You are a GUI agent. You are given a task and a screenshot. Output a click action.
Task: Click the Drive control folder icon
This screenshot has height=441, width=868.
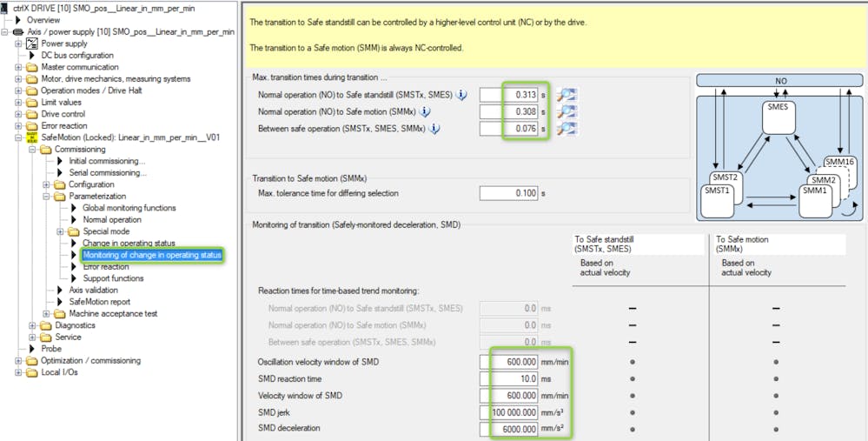click(31, 114)
